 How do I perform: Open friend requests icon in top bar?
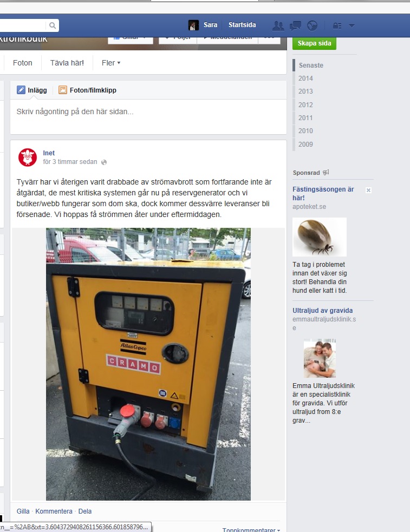(278, 25)
